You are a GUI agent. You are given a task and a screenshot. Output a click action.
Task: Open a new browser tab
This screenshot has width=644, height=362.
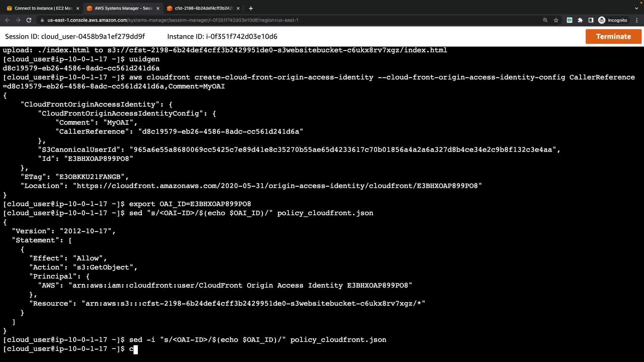pos(251,8)
